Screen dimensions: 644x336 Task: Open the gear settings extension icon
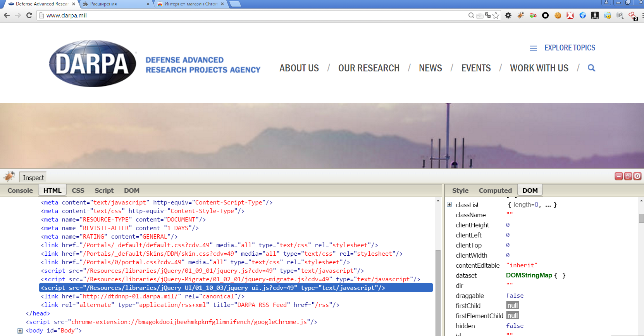(508, 15)
